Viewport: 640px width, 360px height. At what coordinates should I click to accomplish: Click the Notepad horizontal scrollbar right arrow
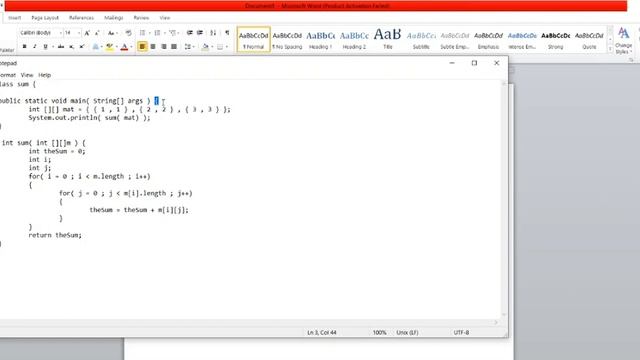tap(496, 322)
